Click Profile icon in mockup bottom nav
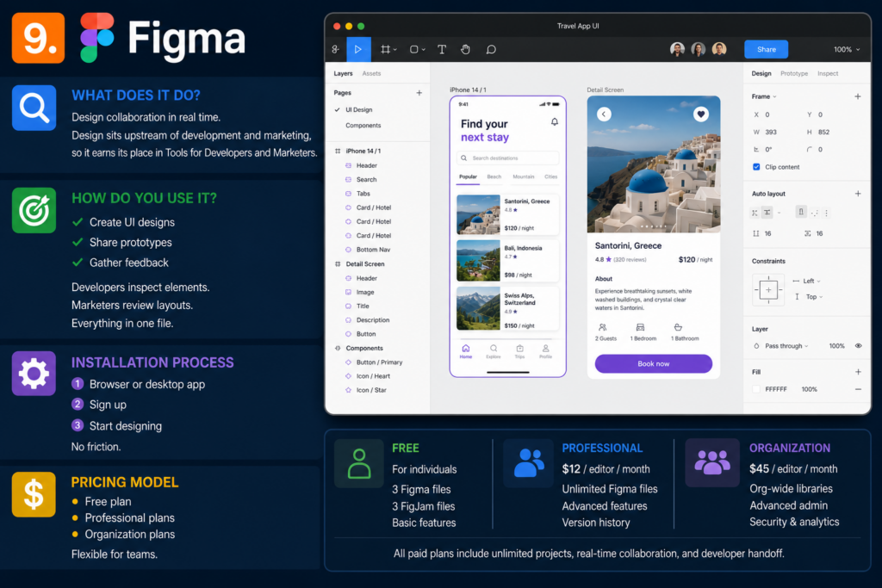 tap(545, 352)
